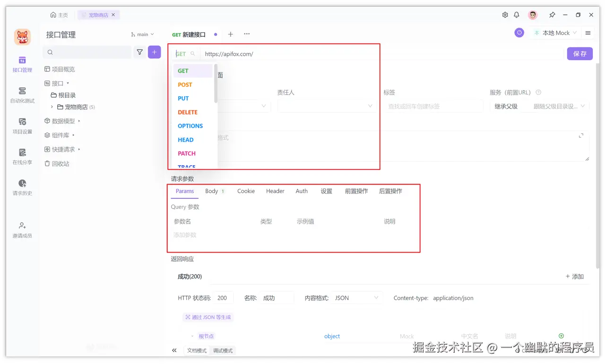Select PATCH in the method list
The height and width of the screenshot is (364, 605).
click(193, 153)
